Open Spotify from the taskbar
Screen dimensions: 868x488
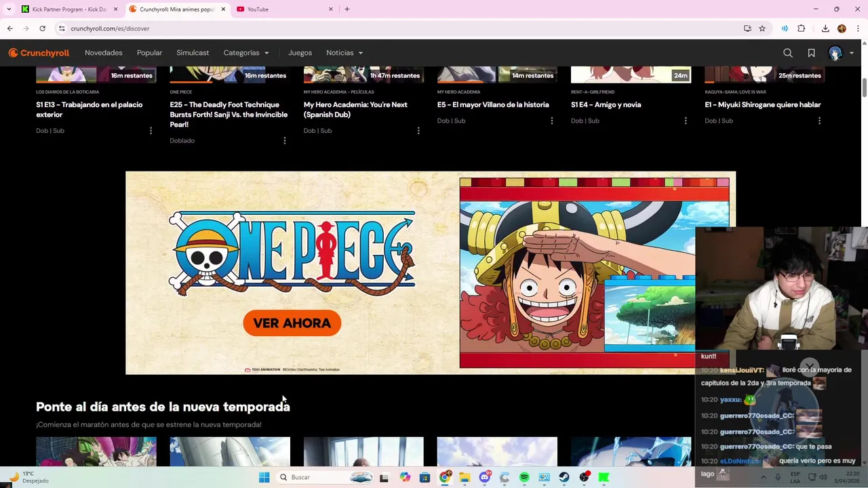click(524, 477)
